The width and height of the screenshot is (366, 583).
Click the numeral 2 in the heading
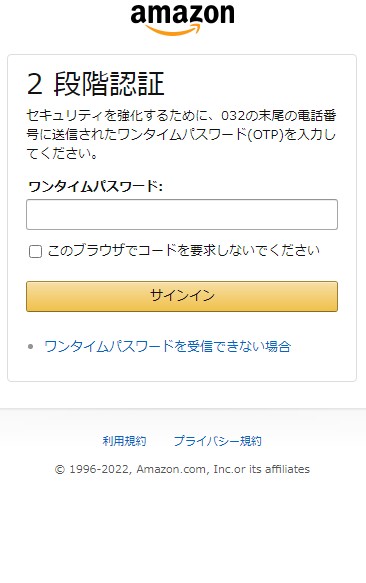coord(35,84)
